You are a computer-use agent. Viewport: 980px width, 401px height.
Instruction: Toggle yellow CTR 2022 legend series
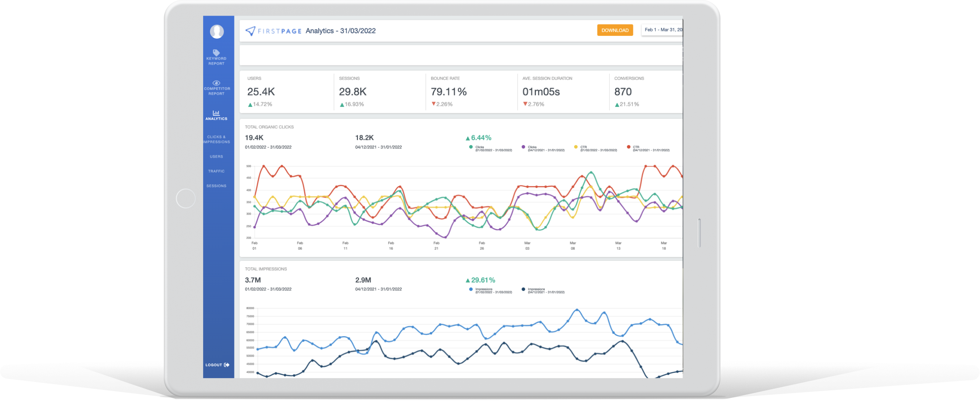(x=576, y=147)
